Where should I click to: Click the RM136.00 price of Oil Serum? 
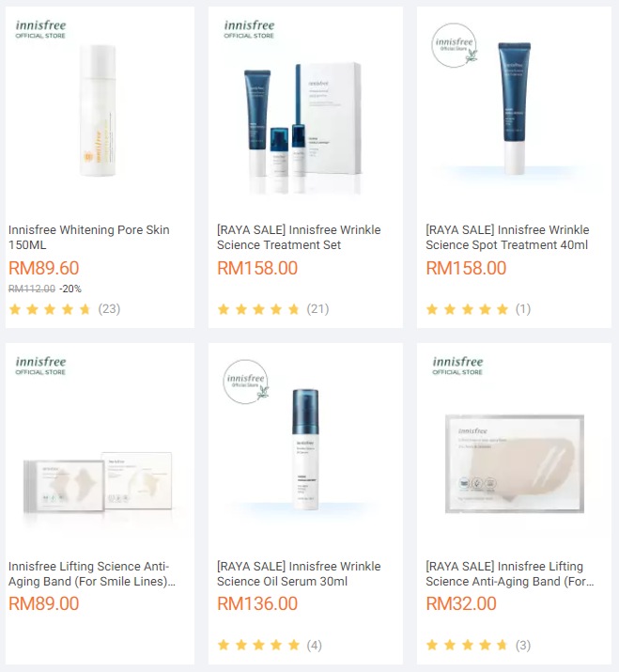(257, 603)
